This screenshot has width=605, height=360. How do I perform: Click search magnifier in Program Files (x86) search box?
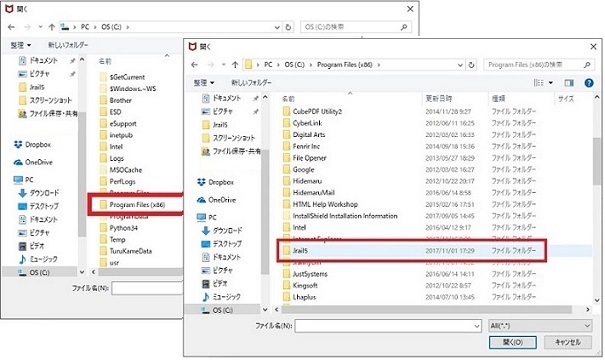[587, 65]
